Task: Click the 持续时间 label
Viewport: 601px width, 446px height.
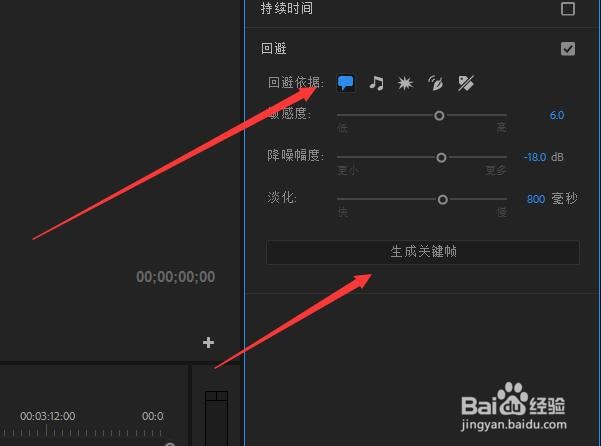Action: (x=286, y=8)
